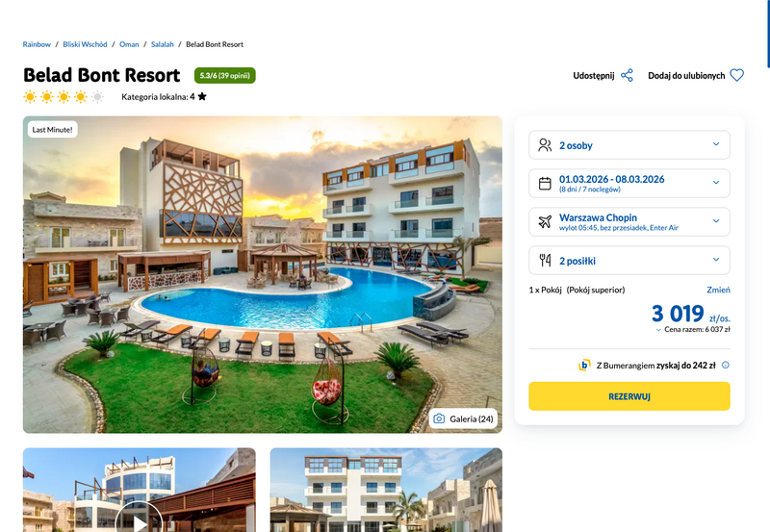Image resolution: width=770 pixels, height=532 pixels.
Task: Open the 5.3/6 reviews rating badge
Action: click(x=225, y=76)
